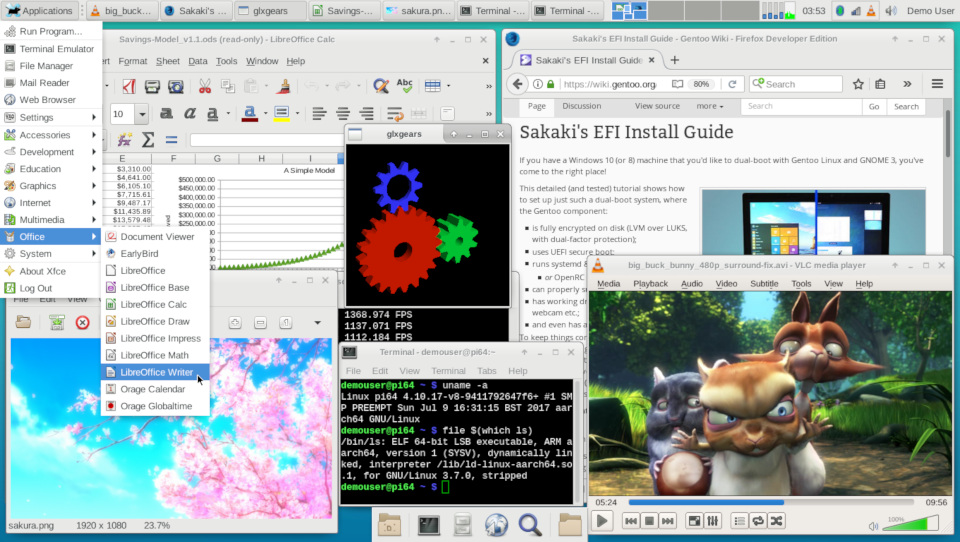The height and width of the screenshot is (542, 960).
Task: Skip to previous media in VLC
Action: coord(631,521)
